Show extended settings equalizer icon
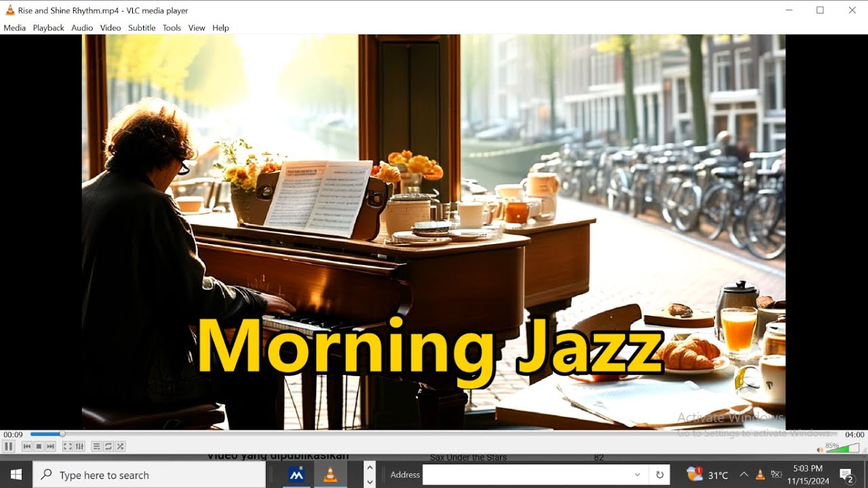The width and height of the screenshot is (868, 488). [x=79, y=446]
